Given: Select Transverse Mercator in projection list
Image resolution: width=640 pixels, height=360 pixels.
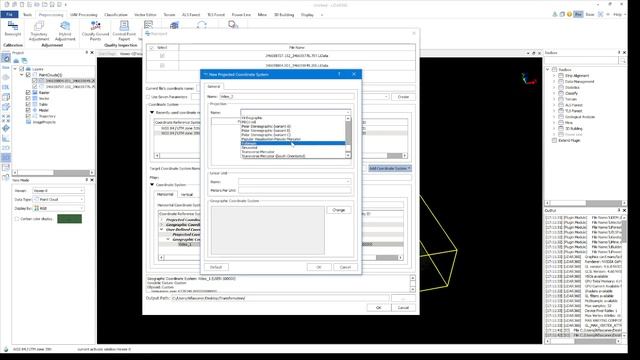Looking at the screenshot, I should coord(258,152).
